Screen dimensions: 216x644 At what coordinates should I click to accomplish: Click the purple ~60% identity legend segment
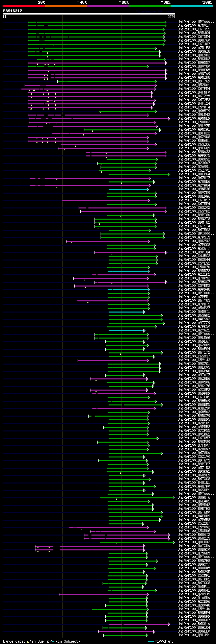tap(108, 6)
